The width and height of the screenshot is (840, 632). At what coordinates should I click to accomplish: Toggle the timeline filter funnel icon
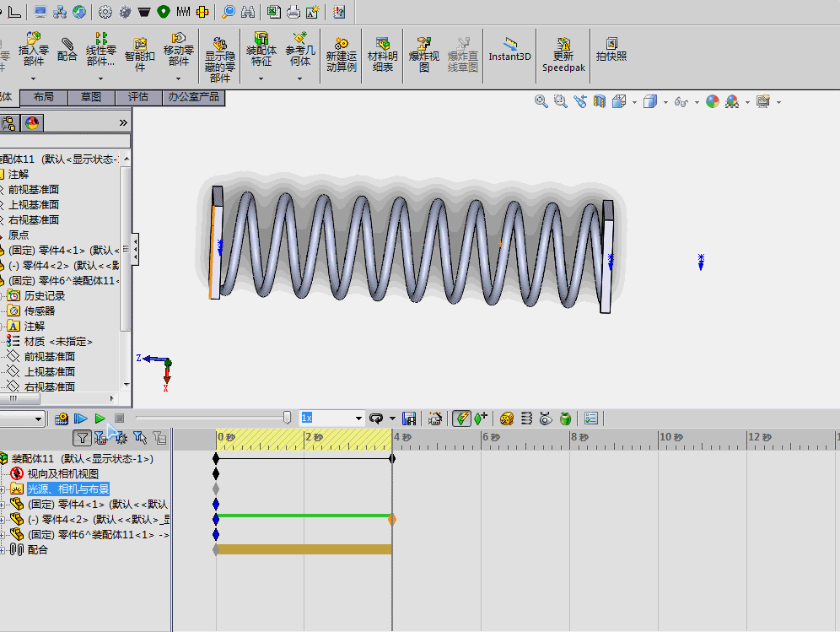coord(82,439)
